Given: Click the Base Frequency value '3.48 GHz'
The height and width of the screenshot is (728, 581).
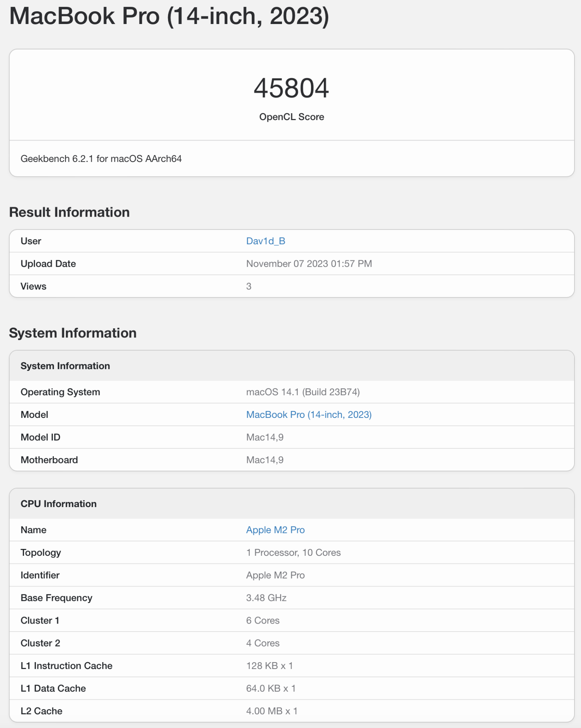Looking at the screenshot, I should pyautogui.click(x=266, y=598).
